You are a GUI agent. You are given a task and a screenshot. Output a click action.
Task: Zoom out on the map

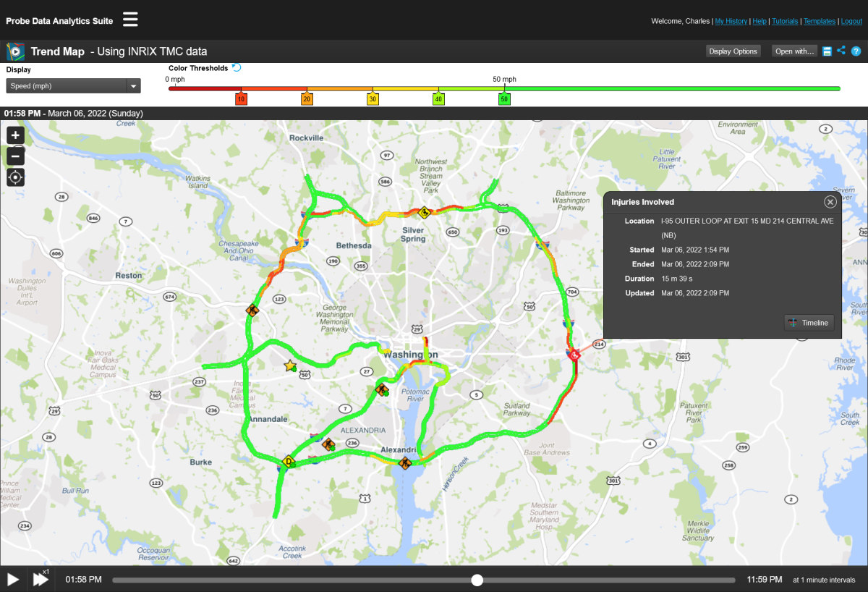click(x=15, y=156)
